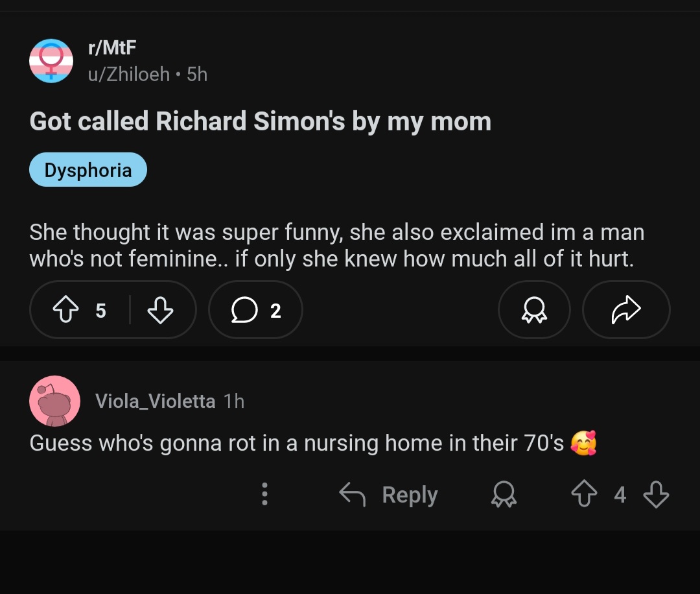Viewport: 700px width, 594px height.
Task: Tap the Dysphoria flair tag
Action: click(88, 170)
